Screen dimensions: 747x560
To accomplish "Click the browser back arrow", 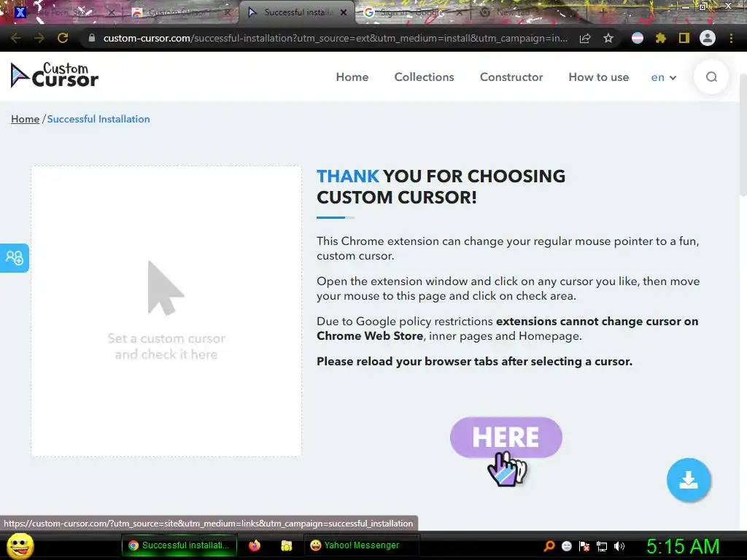I will (x=15, y=38).
